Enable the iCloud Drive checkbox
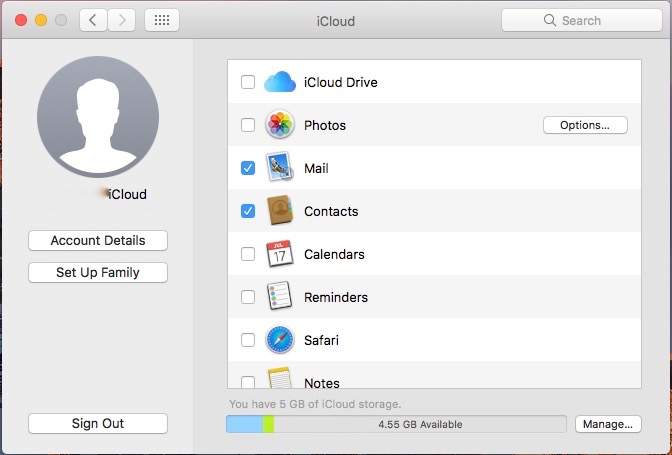The width and height of the screenshot is (672, 455). tap(248, 82)
